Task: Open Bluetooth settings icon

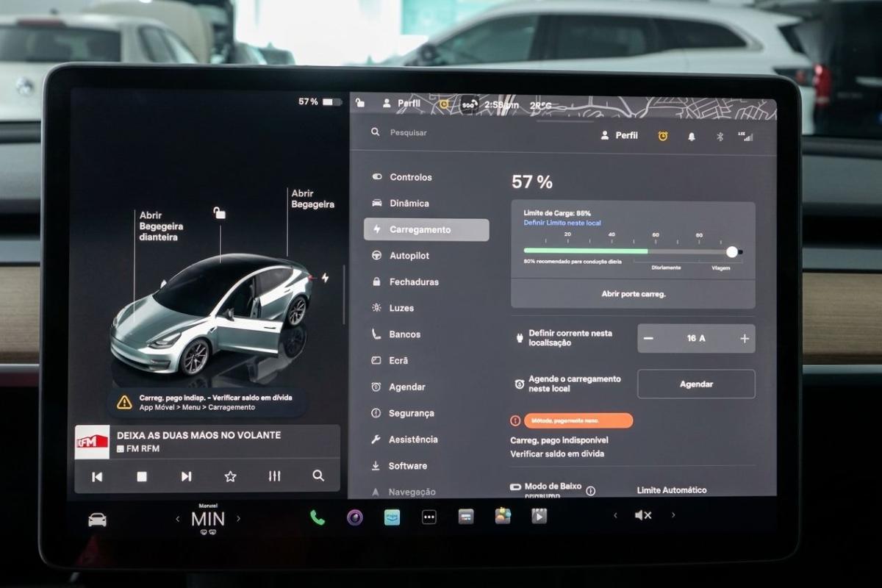Action: [720, 137]
